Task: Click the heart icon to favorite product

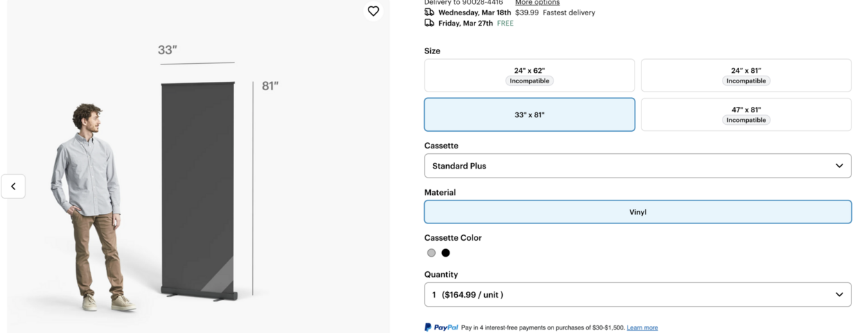Action: click(373, 11)
